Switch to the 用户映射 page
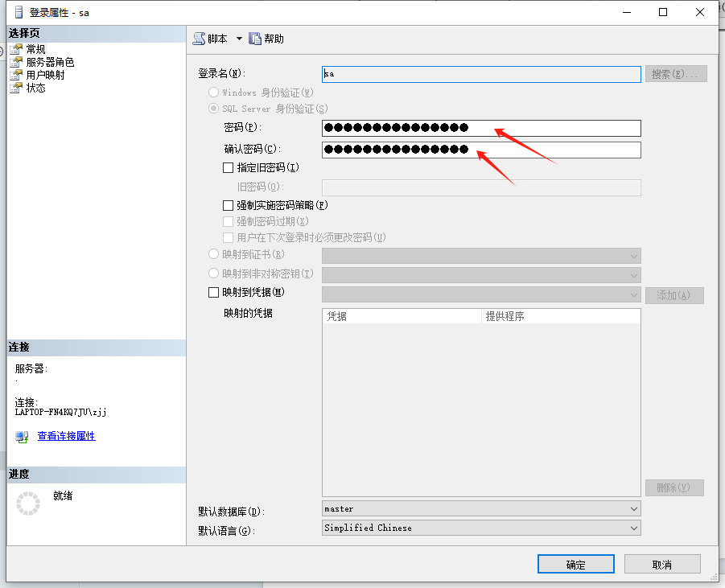The height and width of the screenshot is (588, 725). [x=45, y=75]
